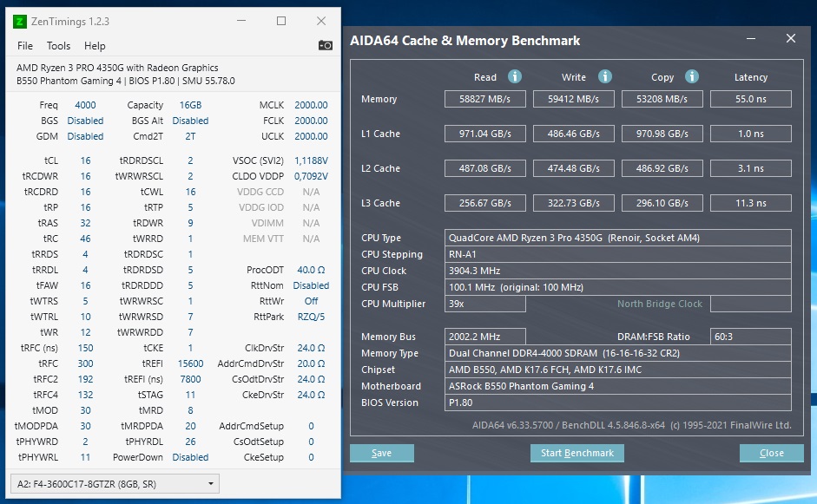Click L1 Cache Write value 486.46 GB/s
Viewport: 817px width, 504px height.
[574, 134]
